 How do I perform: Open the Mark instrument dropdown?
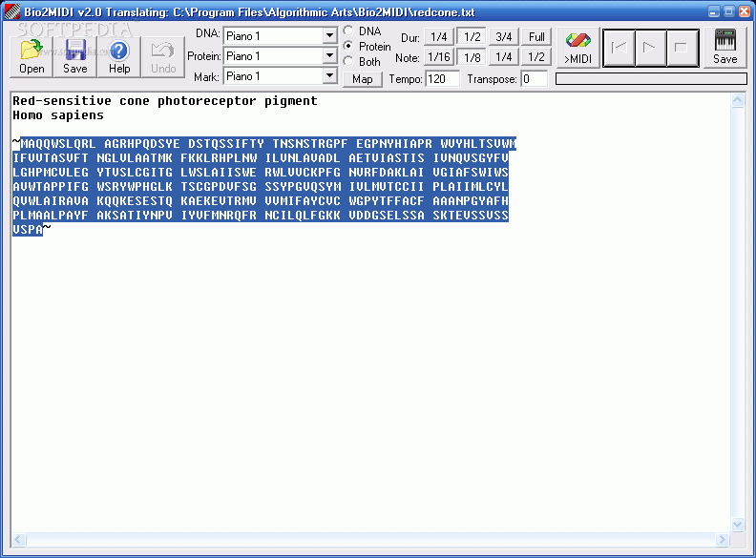coord(329,76)
